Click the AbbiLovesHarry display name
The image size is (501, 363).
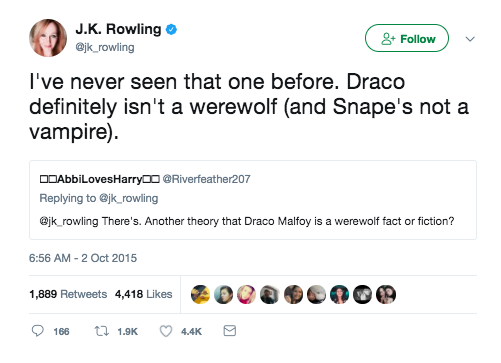pos(100,179)
